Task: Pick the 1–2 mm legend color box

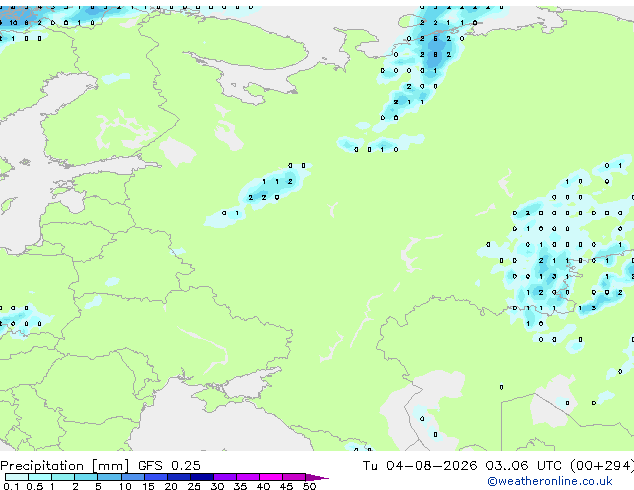Action: point(63,477)
